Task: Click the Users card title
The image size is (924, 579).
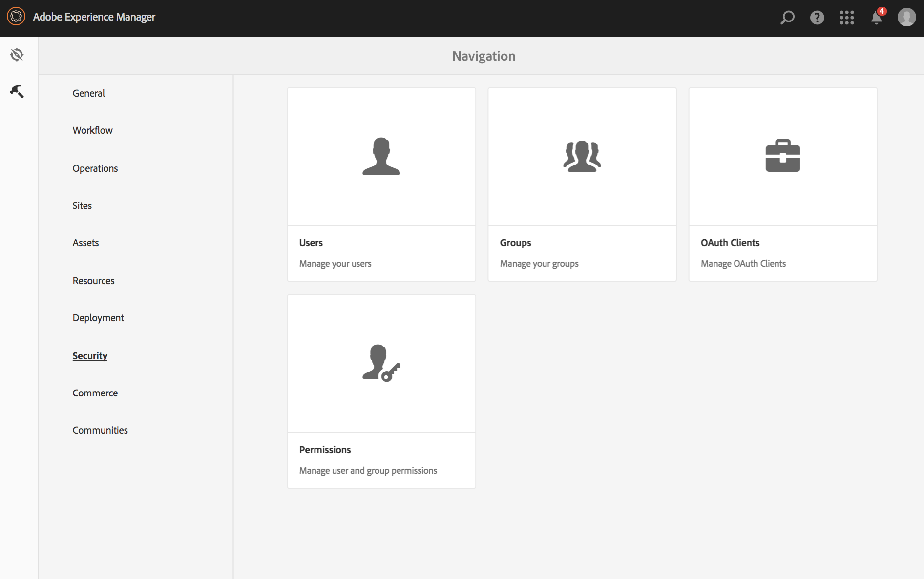Action: click(311, 243)
